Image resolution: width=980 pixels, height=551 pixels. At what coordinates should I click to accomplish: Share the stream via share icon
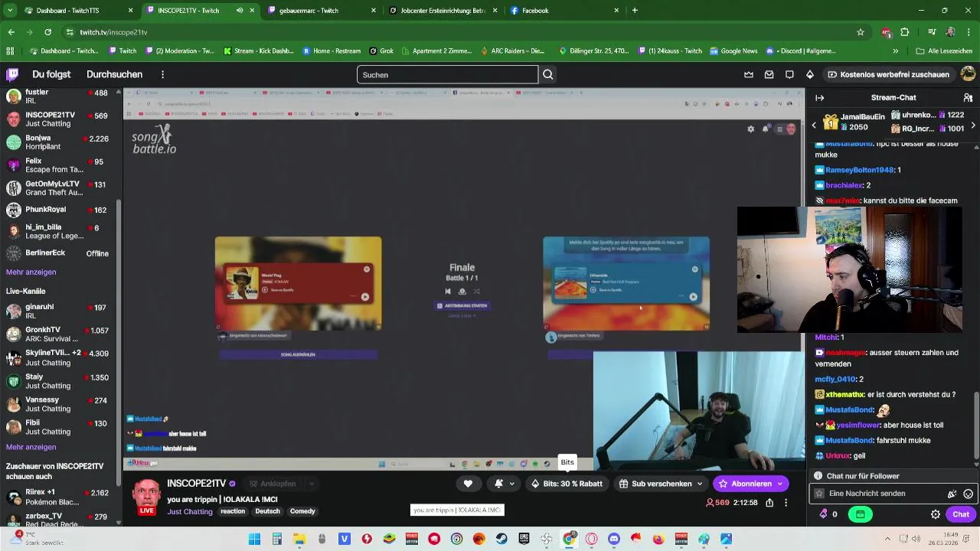pyautogui.click(x=769, y=503)
